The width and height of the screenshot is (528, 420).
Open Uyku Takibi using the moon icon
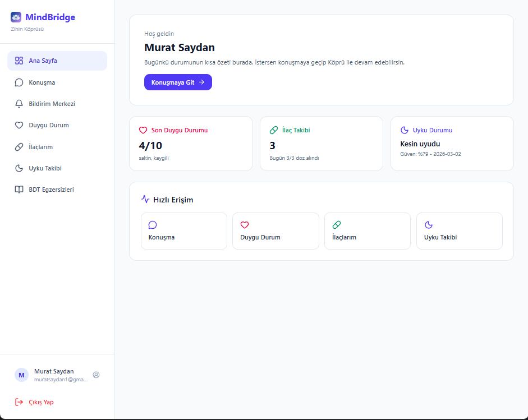coord(18,168)
